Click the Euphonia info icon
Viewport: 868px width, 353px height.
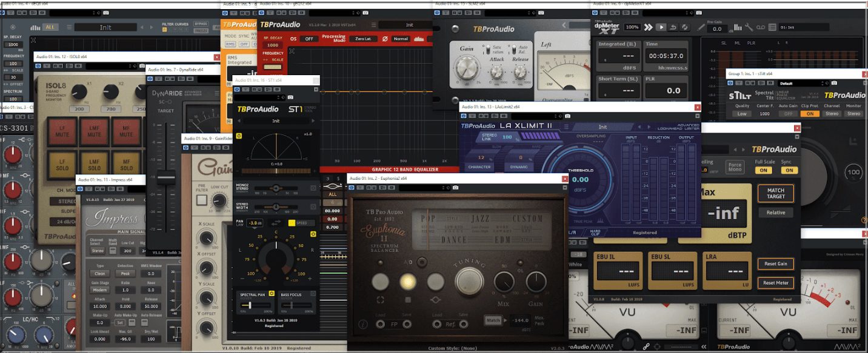363,324
